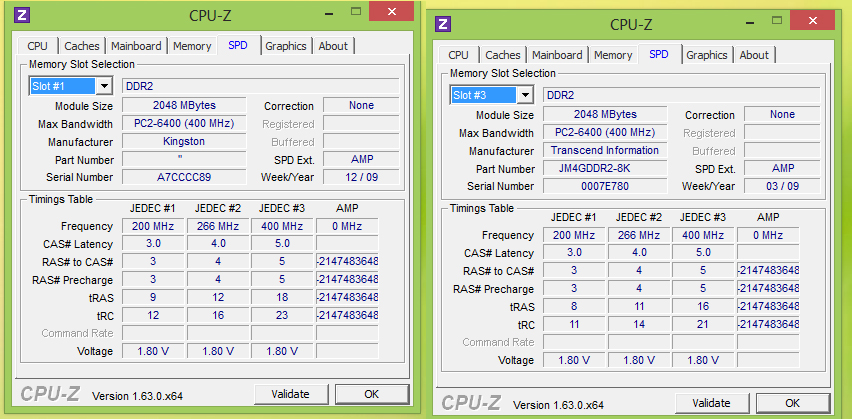Click Week/Year value 03 / 09

click(782, 186)
